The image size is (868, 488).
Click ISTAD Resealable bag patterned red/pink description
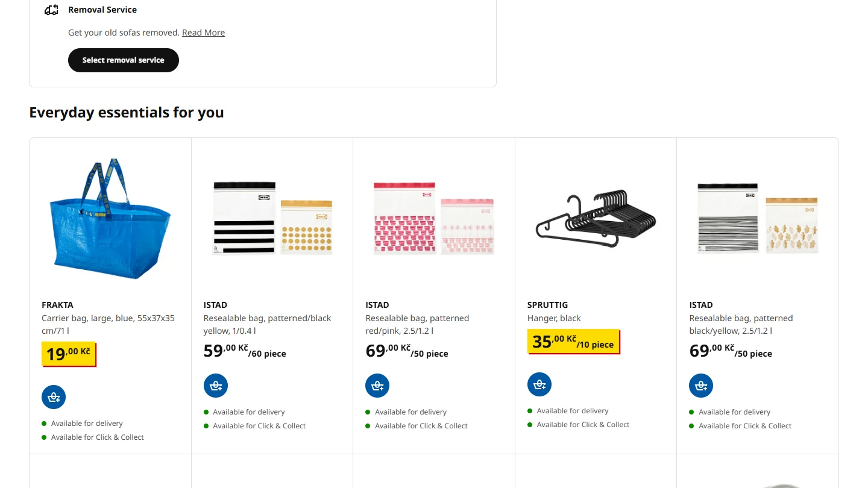(417, 324)
